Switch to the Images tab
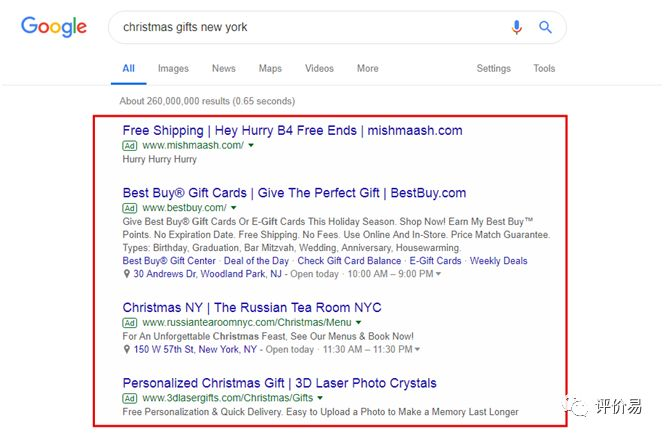Viewport: 664px width, 436px height. coord(173,69)
